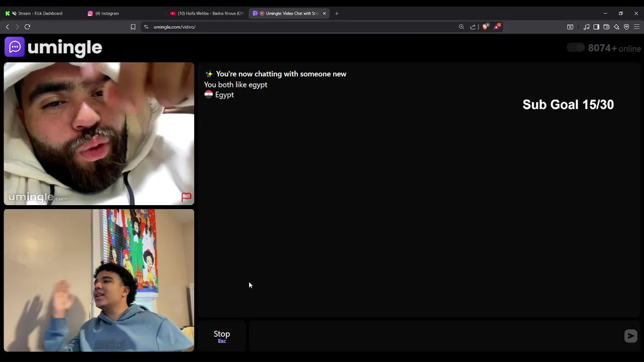Open the browser hamburger menu
The width and height of the screenshot is (644, 362).
click(636, 27)
